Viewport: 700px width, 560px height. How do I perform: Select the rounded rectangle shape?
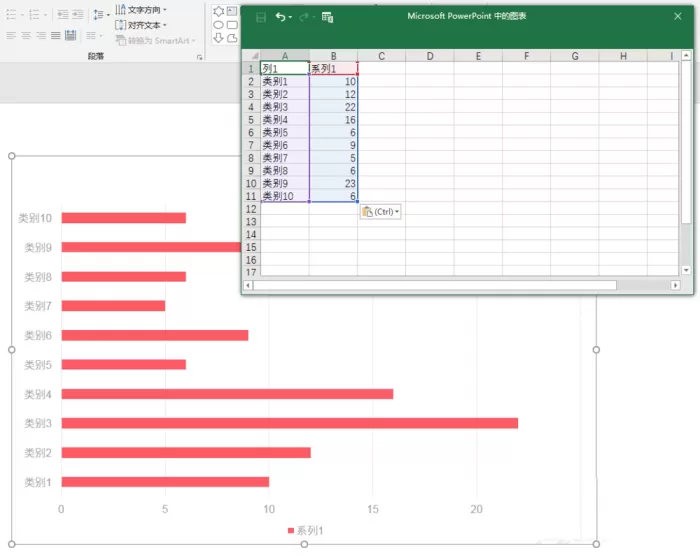pos(232,25)
